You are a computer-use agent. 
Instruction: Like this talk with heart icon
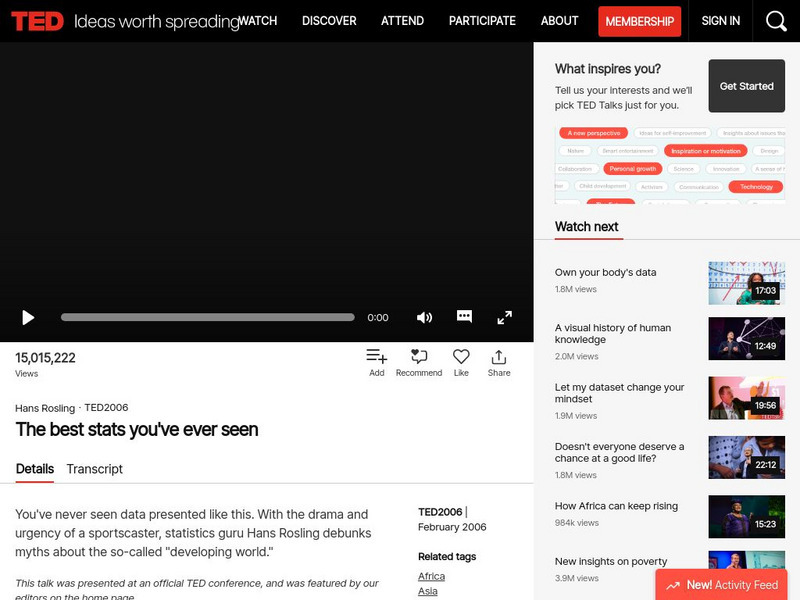(x=461, y=363)
